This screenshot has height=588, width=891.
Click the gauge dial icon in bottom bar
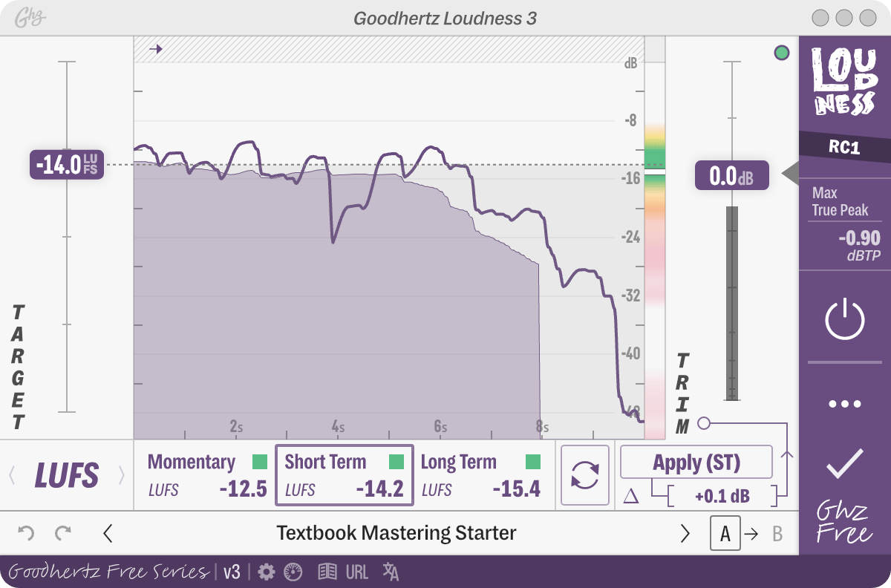coord(293,572)
